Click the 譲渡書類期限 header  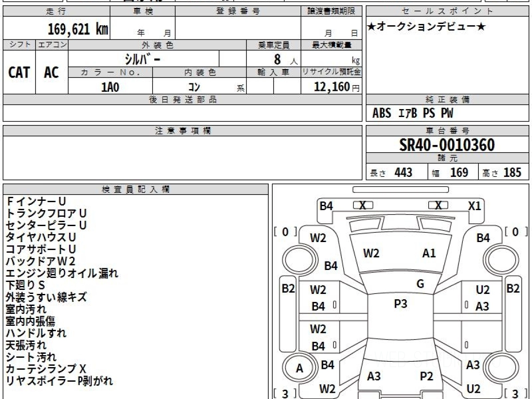(331, 12)
